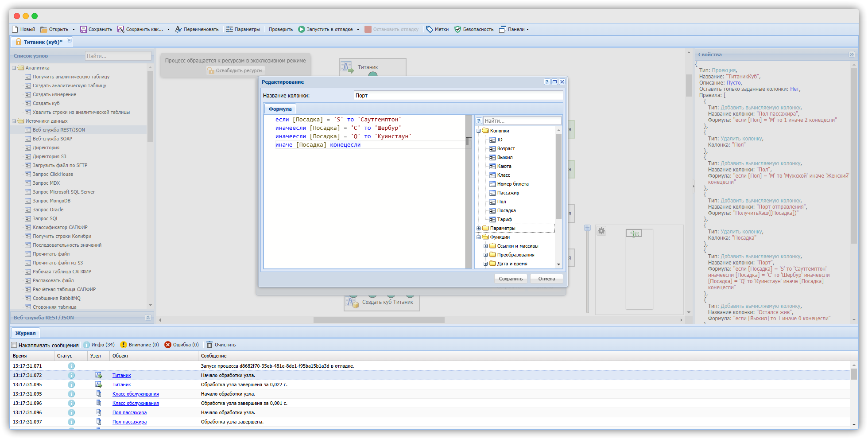Open dropdown arrow next to Сохранить как

(x=168, y=30)
